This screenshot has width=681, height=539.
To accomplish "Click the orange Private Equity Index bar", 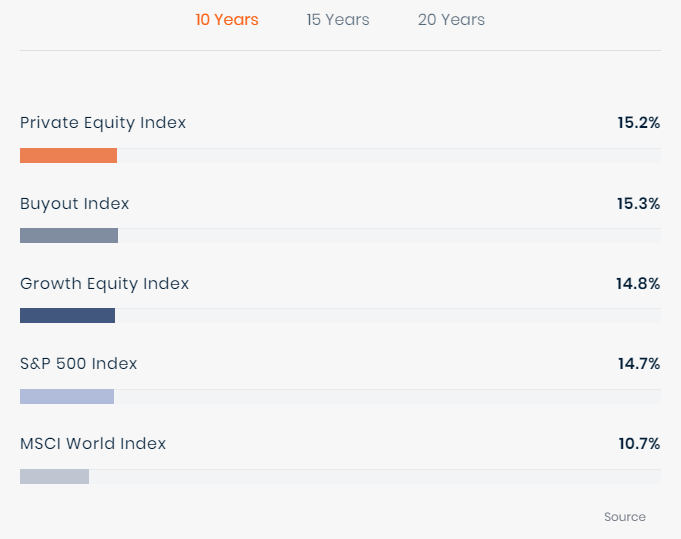I will [68, 156].
